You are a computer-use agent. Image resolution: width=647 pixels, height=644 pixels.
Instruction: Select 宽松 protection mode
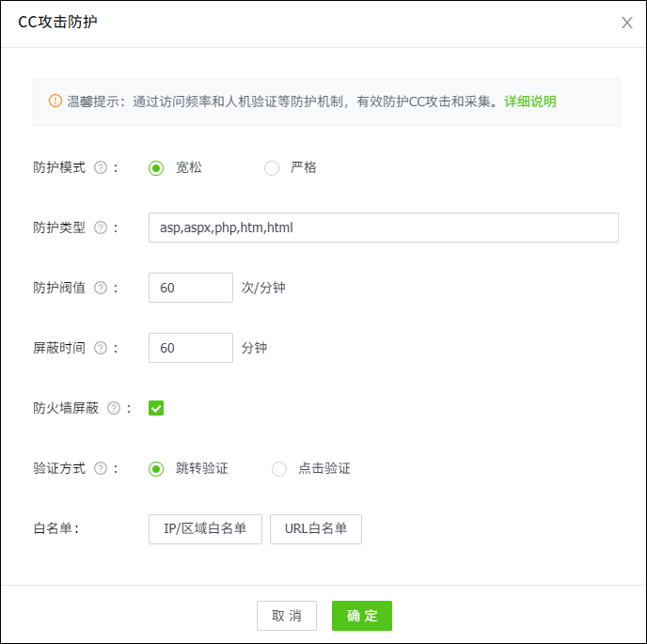[x=156, y=168]
